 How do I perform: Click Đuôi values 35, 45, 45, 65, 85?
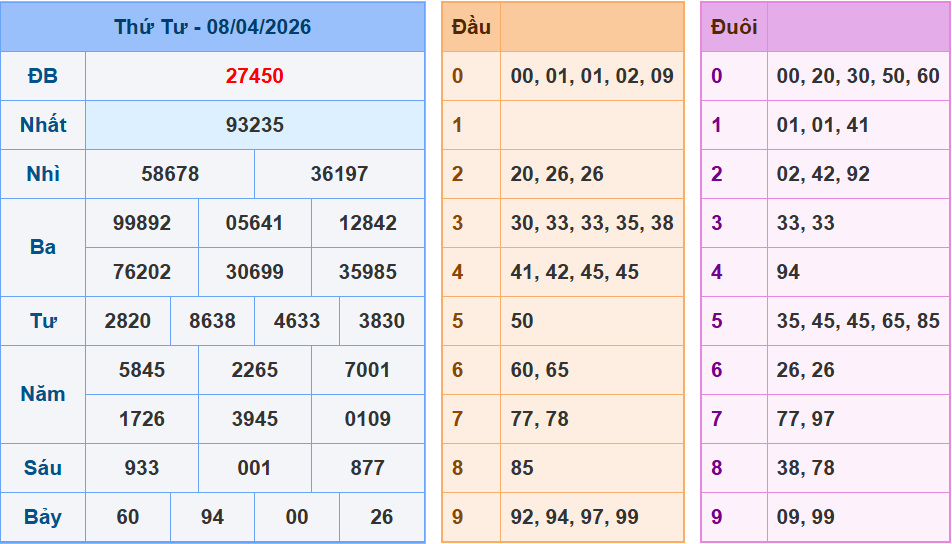(858, 321)
